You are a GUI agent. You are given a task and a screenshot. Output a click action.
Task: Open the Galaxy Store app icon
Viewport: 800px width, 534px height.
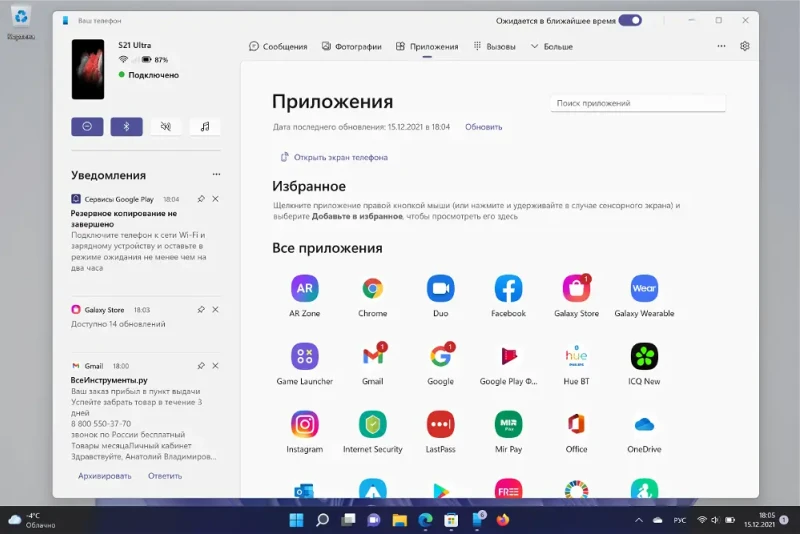tap(577, 289)
